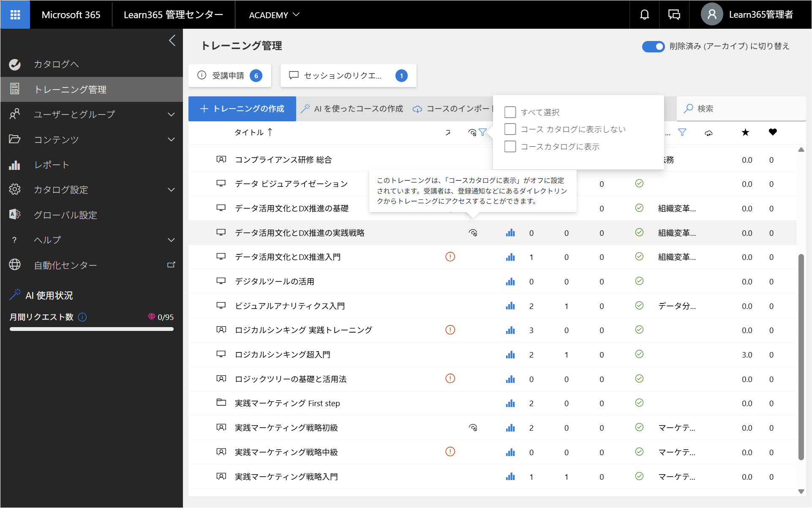Image resolution: width=812 pixels, height=508 pixels.
Task: Toggle 削除済み (アーカイブ) に切り替え switch
Action: coord(653,46)
